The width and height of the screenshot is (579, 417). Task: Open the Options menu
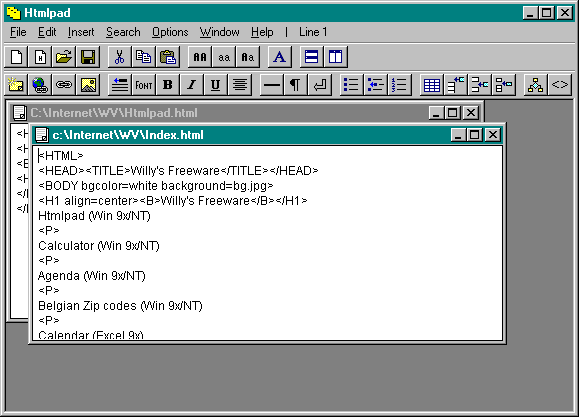(170, 33)
